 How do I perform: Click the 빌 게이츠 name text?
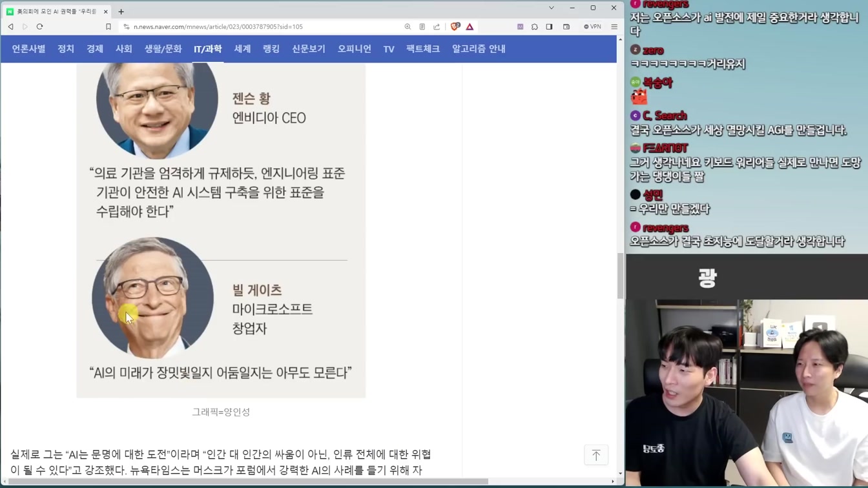click(x=257, y=290)
